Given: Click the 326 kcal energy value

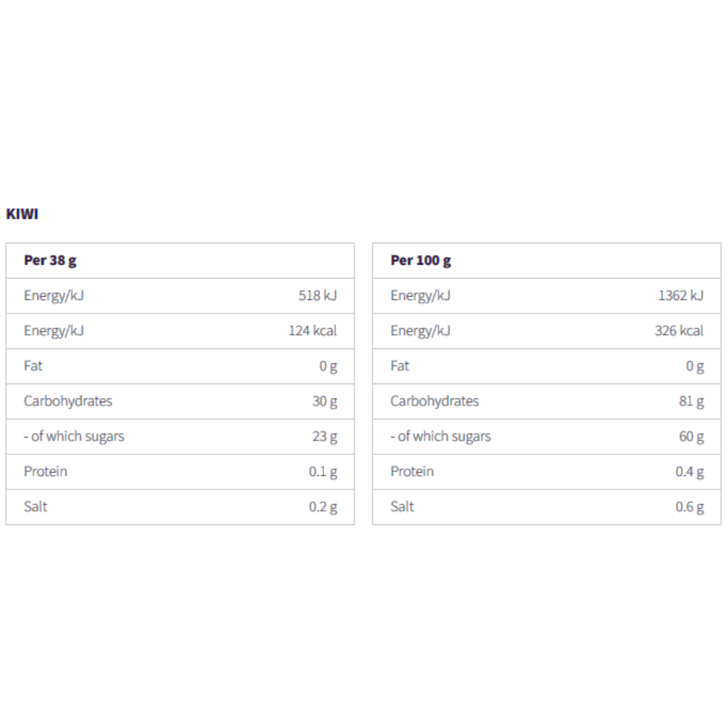Looking at the screenshot, I should point(679,330).
